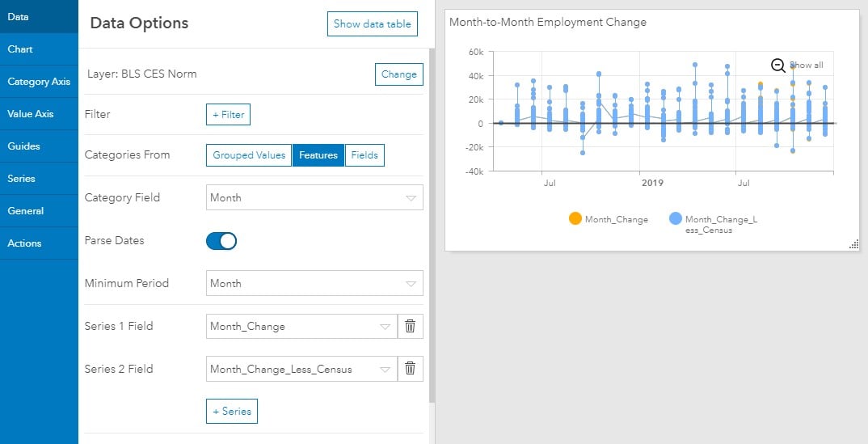Click the chart resize handle in the corner
The width and height of the screenshot is (868, 444).
[x=854, y=244]
